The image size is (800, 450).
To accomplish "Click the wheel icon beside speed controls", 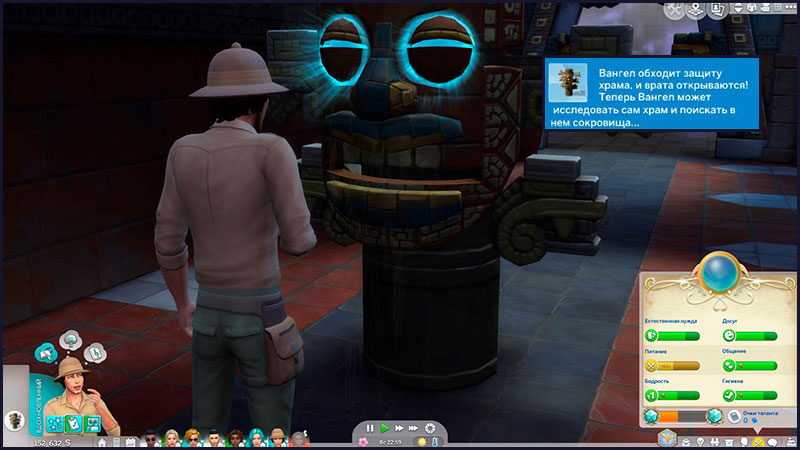I will pyautogui.click(x=430, y=429).
